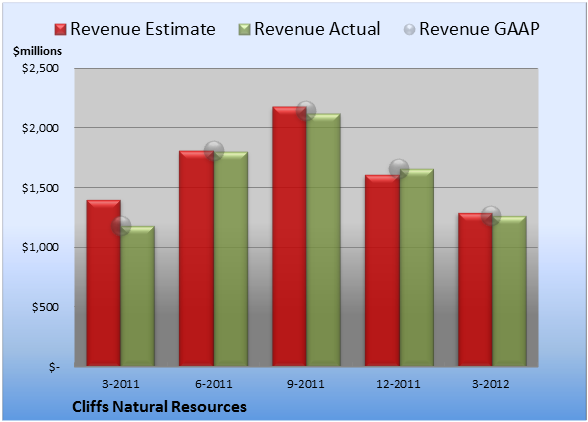Click the '$1,000' axis value
The width and height of the screenshot is (588, 422).
pos(40,248)
